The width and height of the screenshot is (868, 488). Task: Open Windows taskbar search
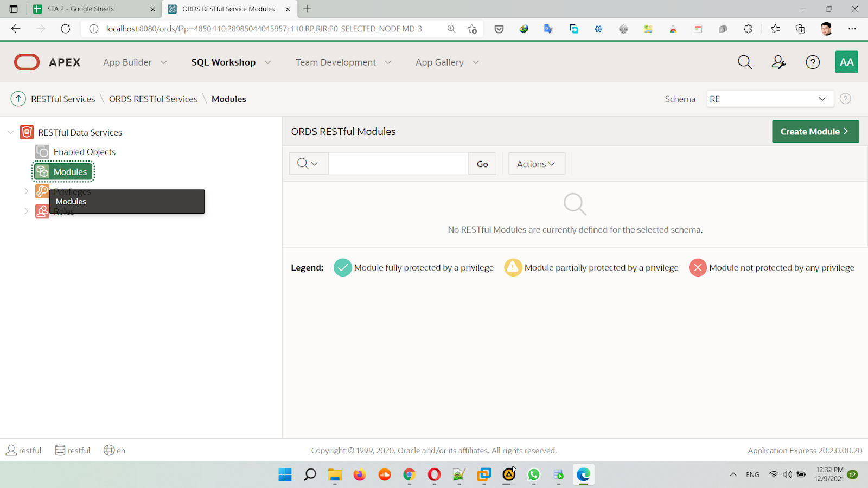pyautogui.click(x=310, y=474)
